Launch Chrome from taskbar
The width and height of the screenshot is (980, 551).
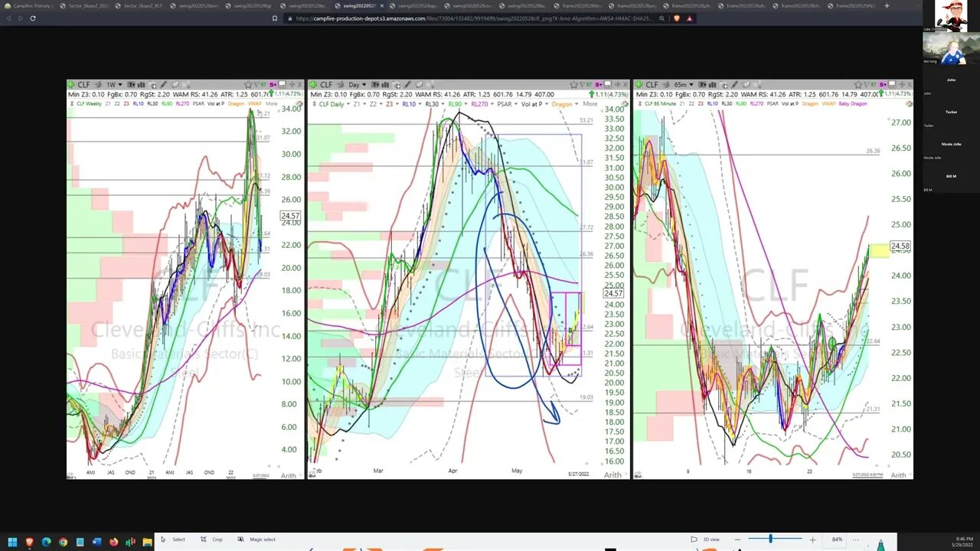(63, 542)
